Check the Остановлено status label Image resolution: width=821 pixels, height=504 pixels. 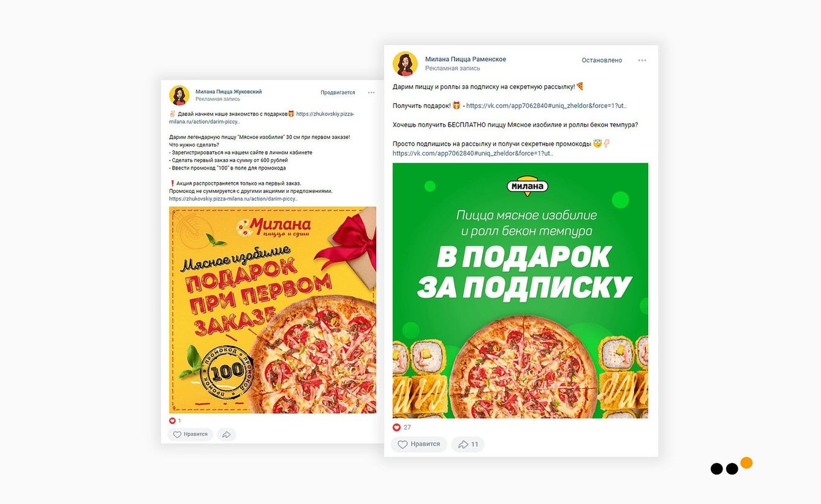(602, 60)
